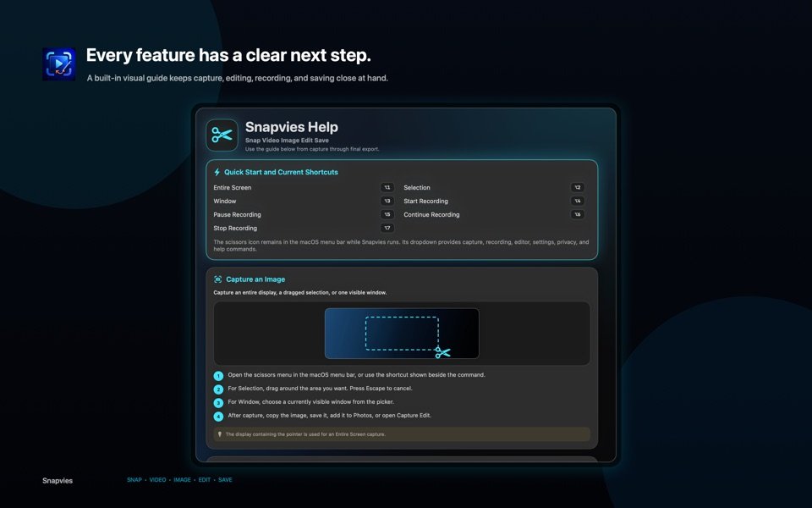This screenshot has height=508, width=812.
Task: Click VIDEO in the footer tagline
Action: pyautogui.click(x=158, y=480)
